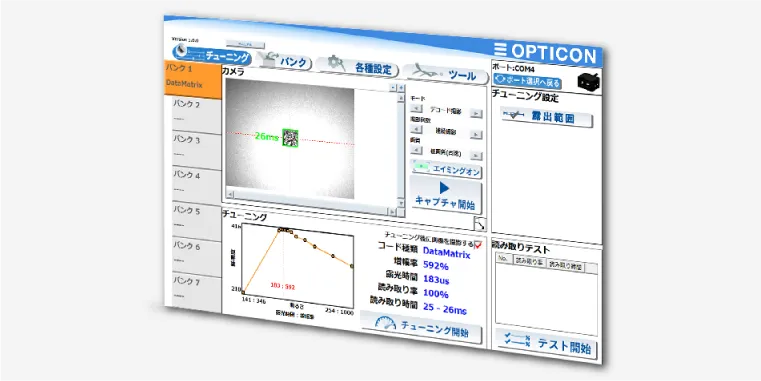Viewport: 761px width, 381px height.
Task: Click the テスト開始 button
Action: tap(546, 345)
